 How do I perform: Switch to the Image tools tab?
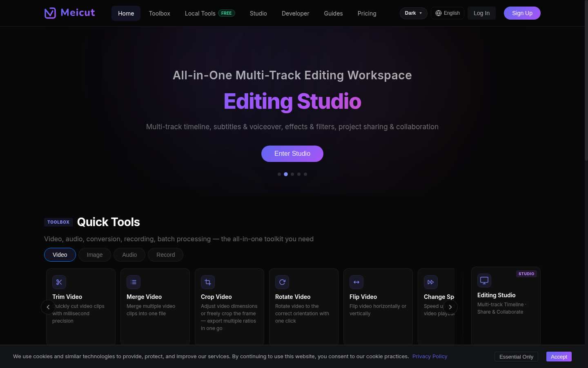tap(95, 255)
